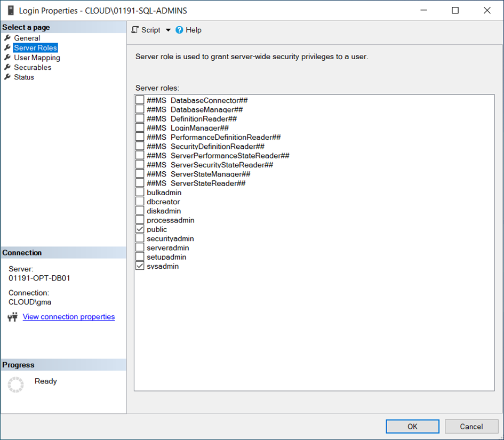This screenshot has width=504, height=440.
Task: Click the wrench icon beside General
Action: click(7, 38)
